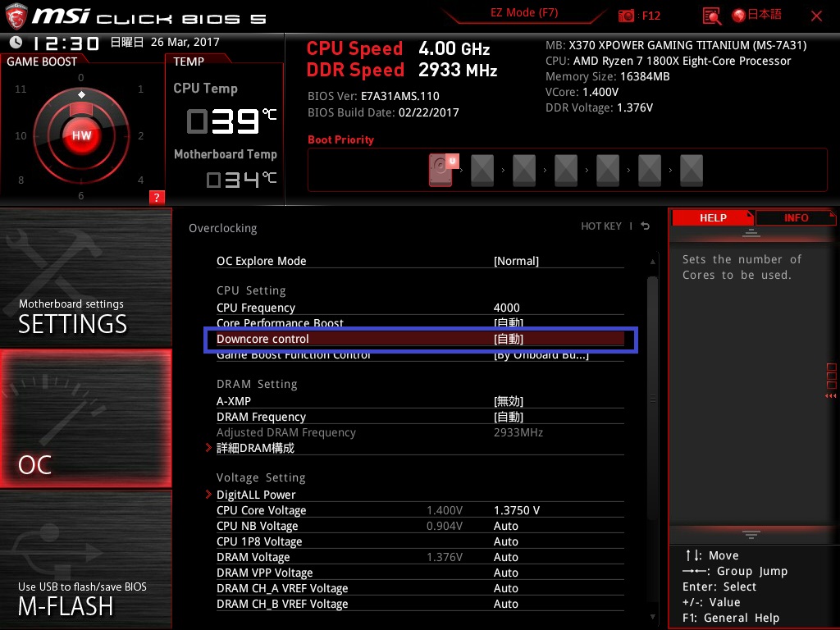
Task: Select the last boot priority slot
Action: coord(691,171)
